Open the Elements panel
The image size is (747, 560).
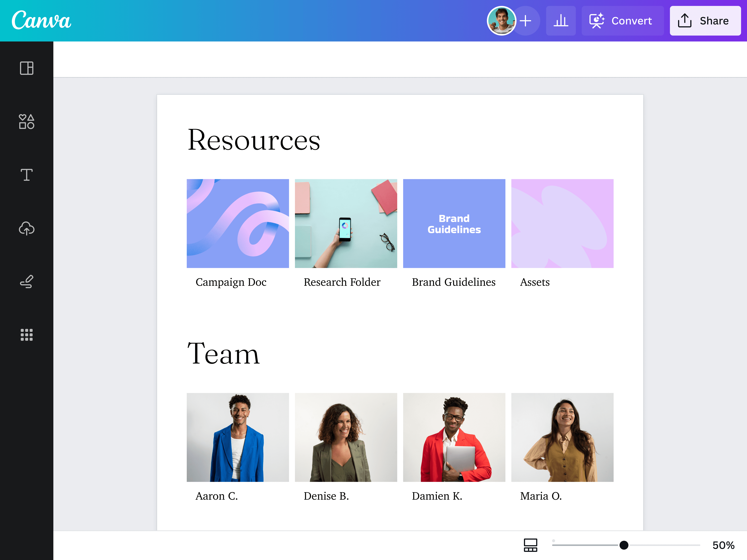[27, 122]
